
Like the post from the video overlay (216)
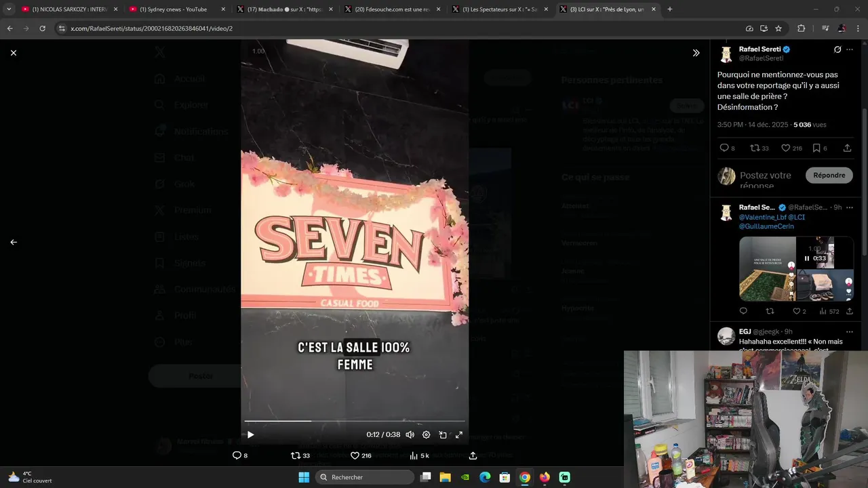click(361, 455)
